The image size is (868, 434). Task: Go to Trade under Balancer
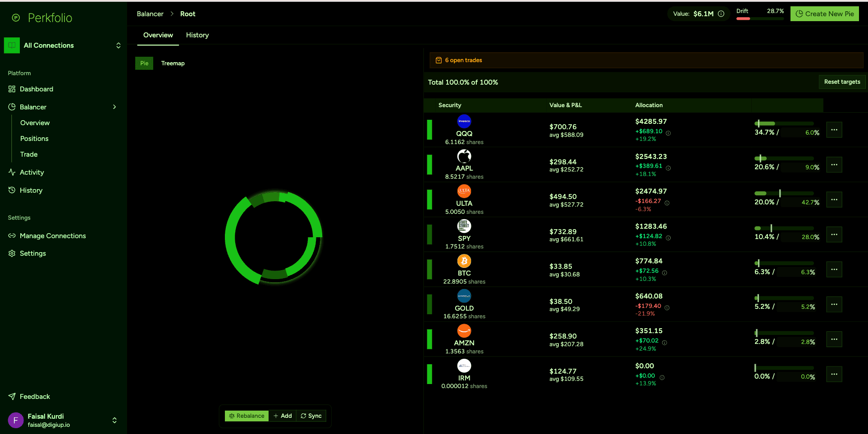click(x=29, y=154)
